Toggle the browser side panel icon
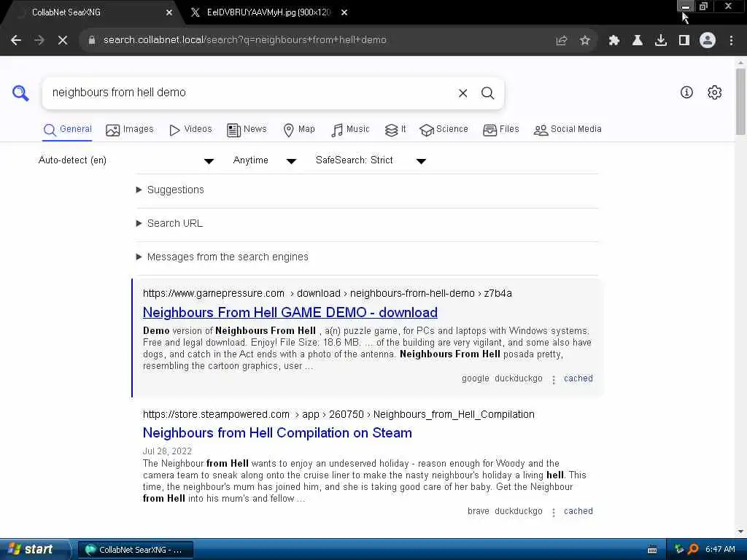Screen dimensions: 747x560 coord(684,41)
